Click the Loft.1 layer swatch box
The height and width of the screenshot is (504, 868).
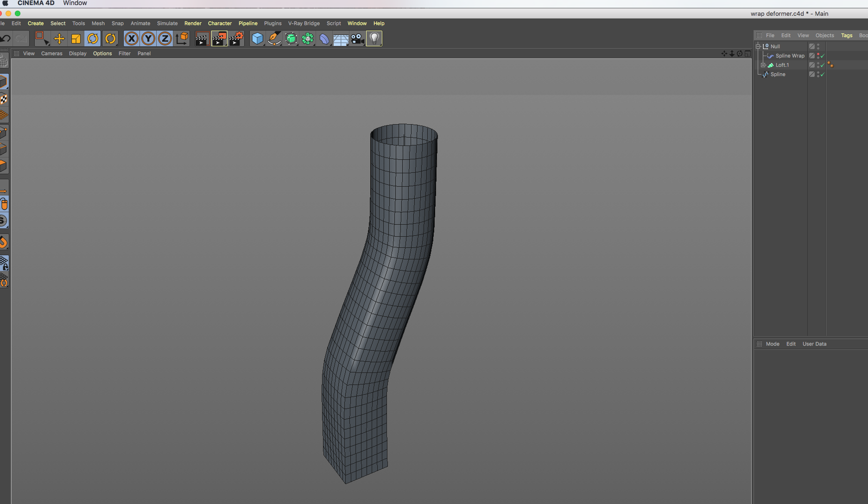pos(812,65)
